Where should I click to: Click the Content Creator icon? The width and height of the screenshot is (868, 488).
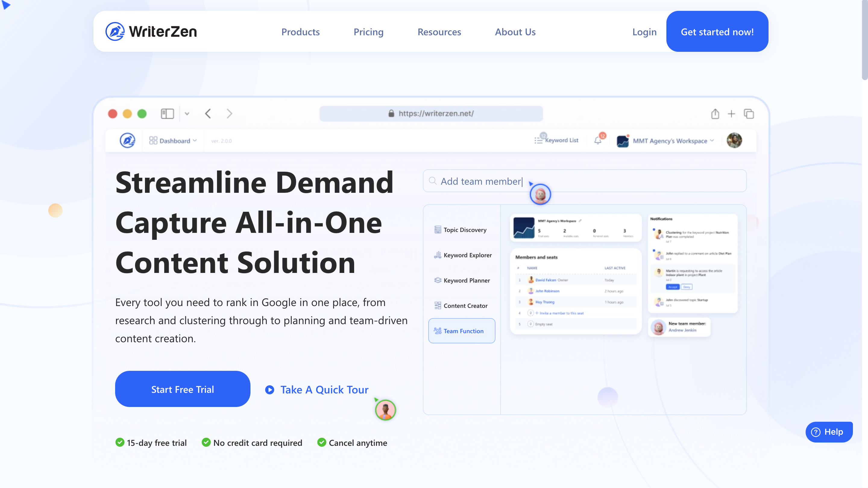click(x=437, y=305)
